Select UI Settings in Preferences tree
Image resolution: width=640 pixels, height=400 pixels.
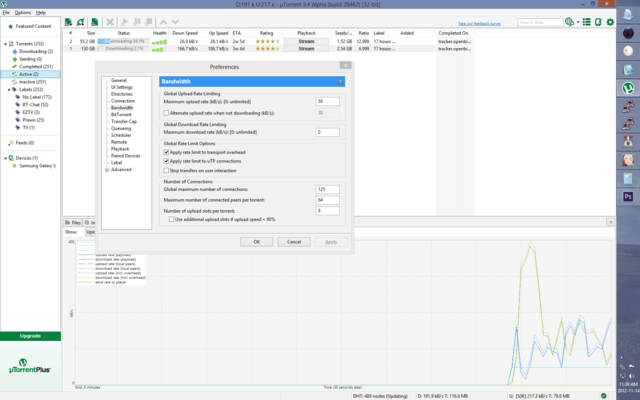(122, 87)
